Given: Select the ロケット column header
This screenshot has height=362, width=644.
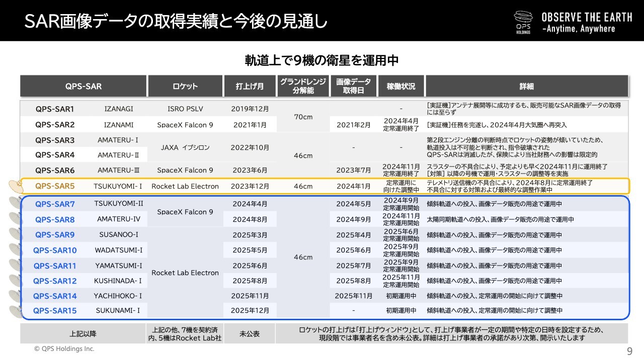Looking at the screenshot, I should [185, 86].
